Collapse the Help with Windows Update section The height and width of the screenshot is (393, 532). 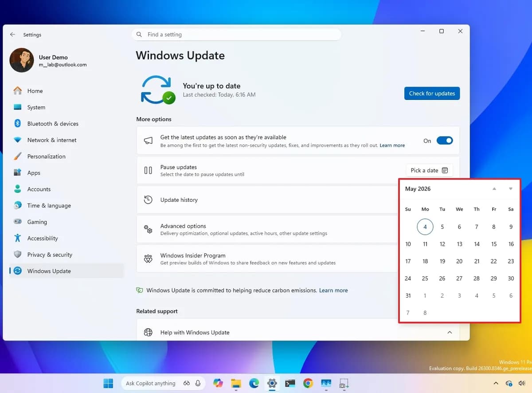tap(450, 333)
